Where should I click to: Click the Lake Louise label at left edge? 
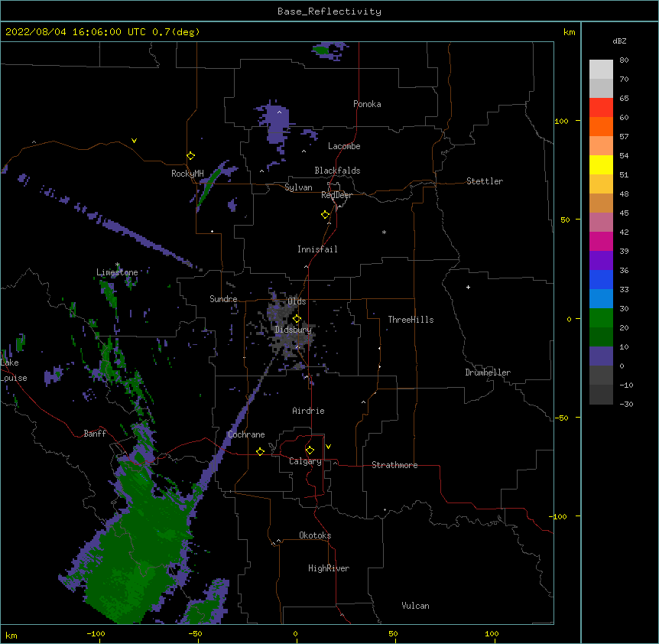[12, 370]
